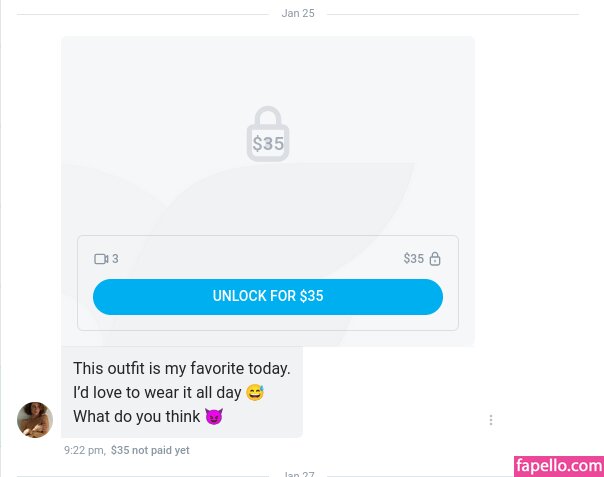Click the 9:22 pm message timestamp
The image size is (604, 477).
tap(84, 450)
